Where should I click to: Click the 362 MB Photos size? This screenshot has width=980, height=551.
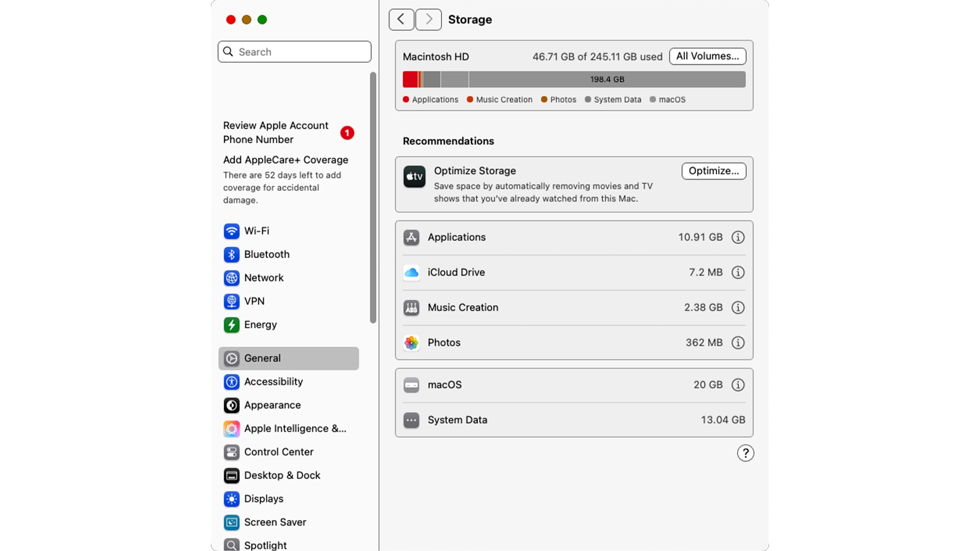[x=704, y=343]
